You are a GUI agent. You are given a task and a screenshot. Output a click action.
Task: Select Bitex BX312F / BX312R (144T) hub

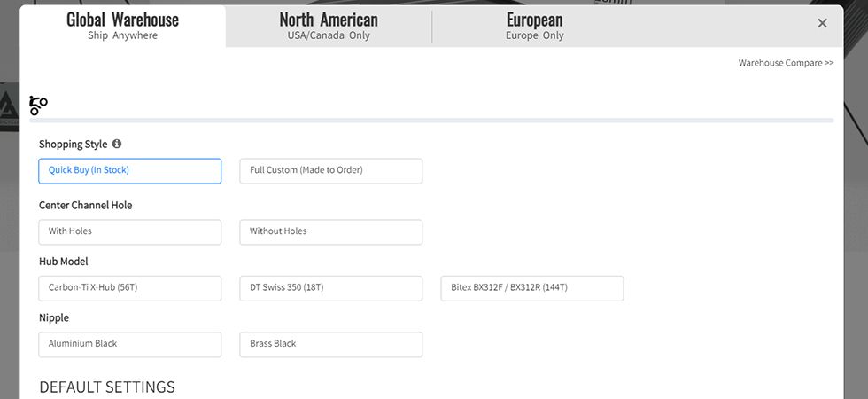click(x=532, y=289)
